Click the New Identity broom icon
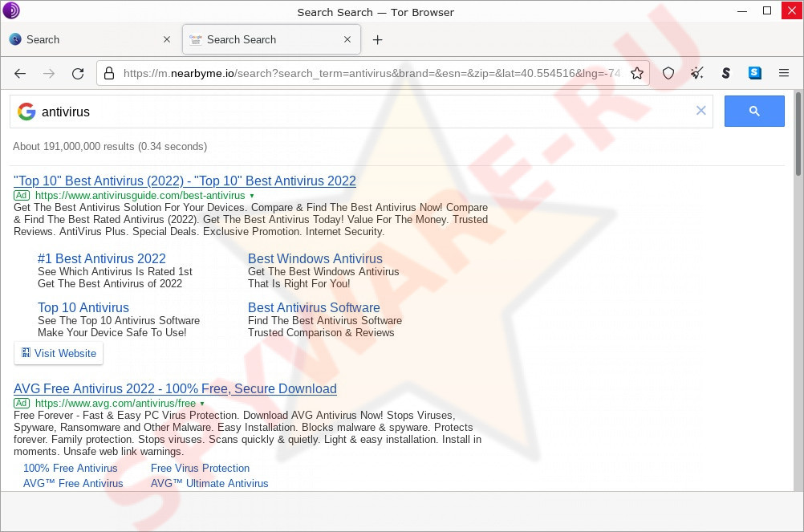 pos(696,73)
